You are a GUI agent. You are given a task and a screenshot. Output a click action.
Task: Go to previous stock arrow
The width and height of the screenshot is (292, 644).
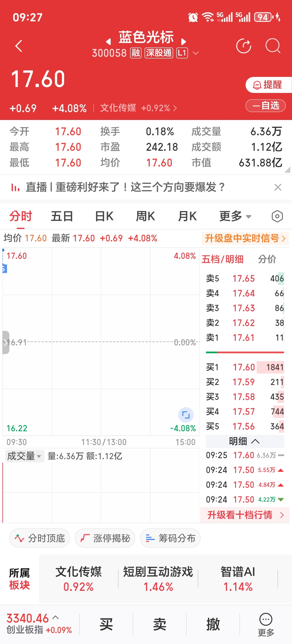point(108,42)
